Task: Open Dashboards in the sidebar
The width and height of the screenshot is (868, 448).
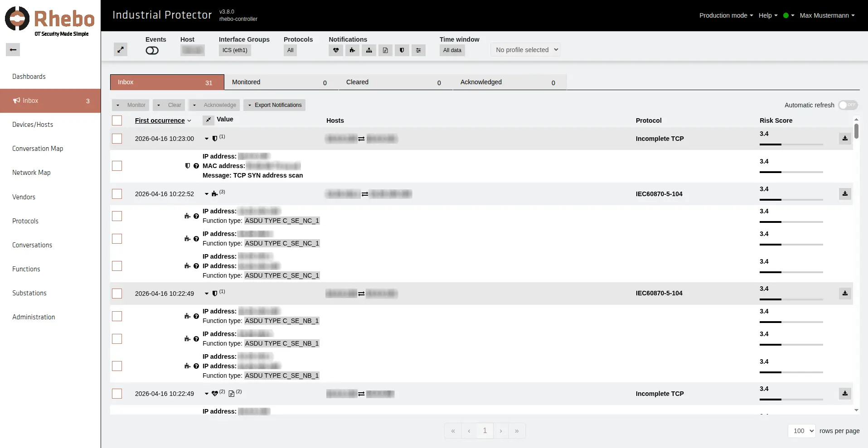Action: point(29,77)
